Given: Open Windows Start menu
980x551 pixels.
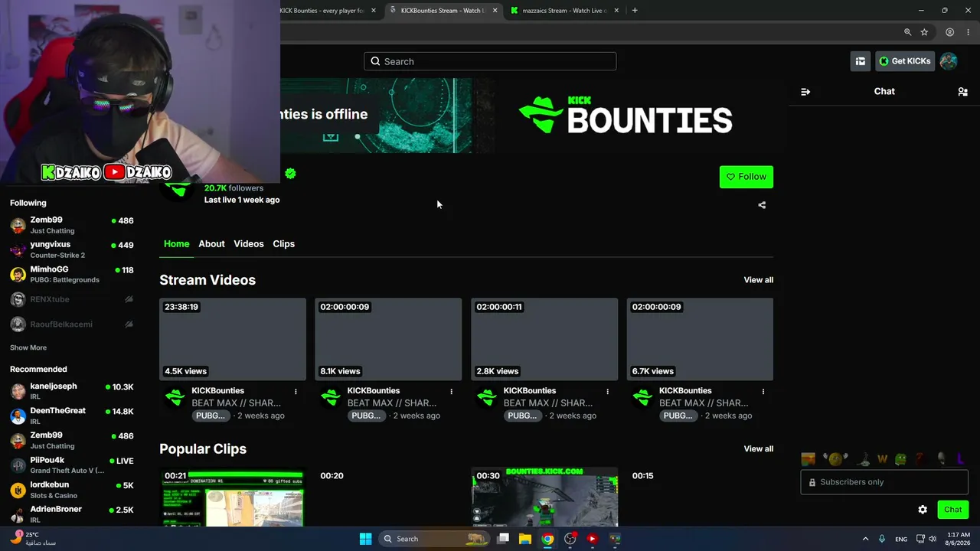Looking at the screenshot, I should [365, 539].
